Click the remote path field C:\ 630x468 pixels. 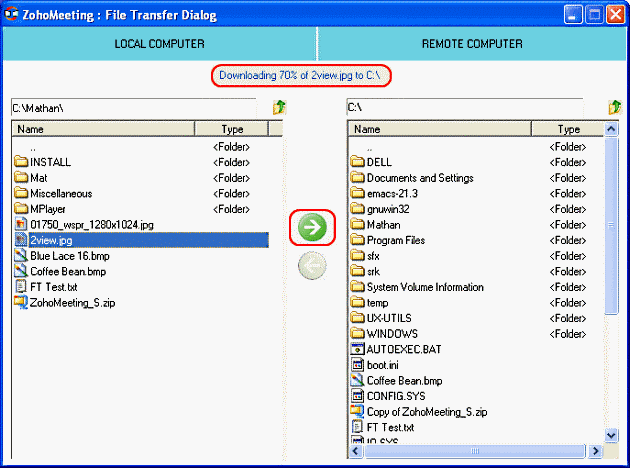[465, 107]
